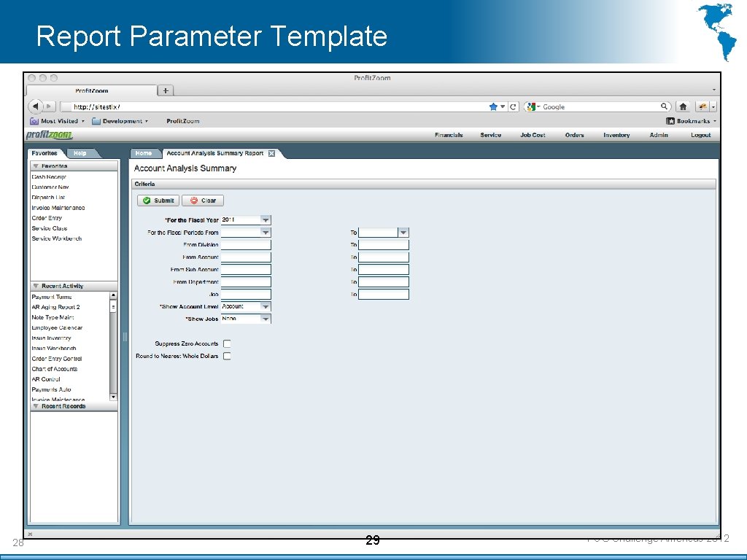Open the Job Cost menu
Screen dimensions: 747x560
533,135
